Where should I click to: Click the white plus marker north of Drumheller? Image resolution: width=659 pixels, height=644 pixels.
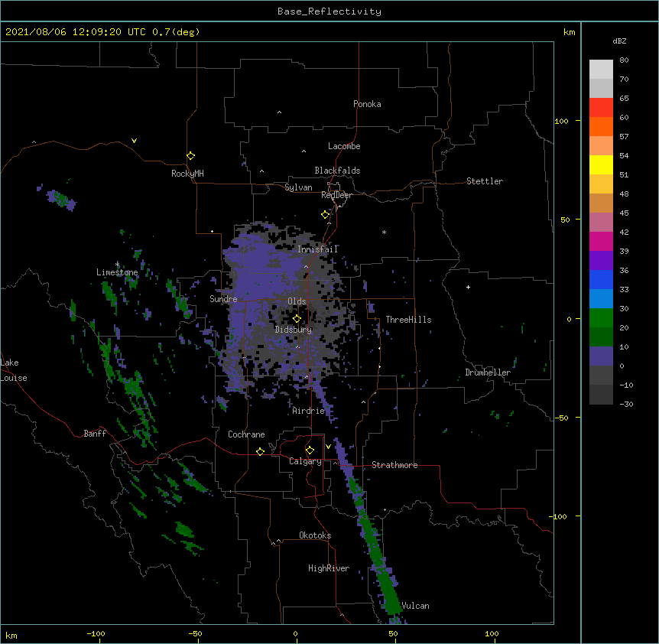[x=468, y=287]
